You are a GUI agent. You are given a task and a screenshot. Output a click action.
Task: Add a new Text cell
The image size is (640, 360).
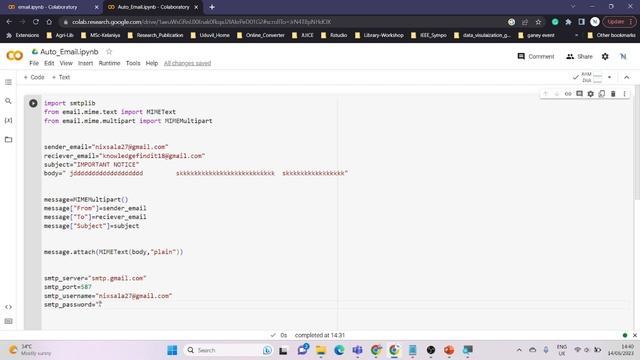coord(61,77)
